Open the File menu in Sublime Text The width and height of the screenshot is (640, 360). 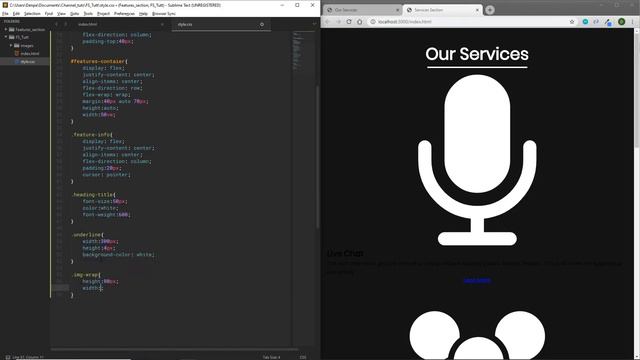[5, 13]
